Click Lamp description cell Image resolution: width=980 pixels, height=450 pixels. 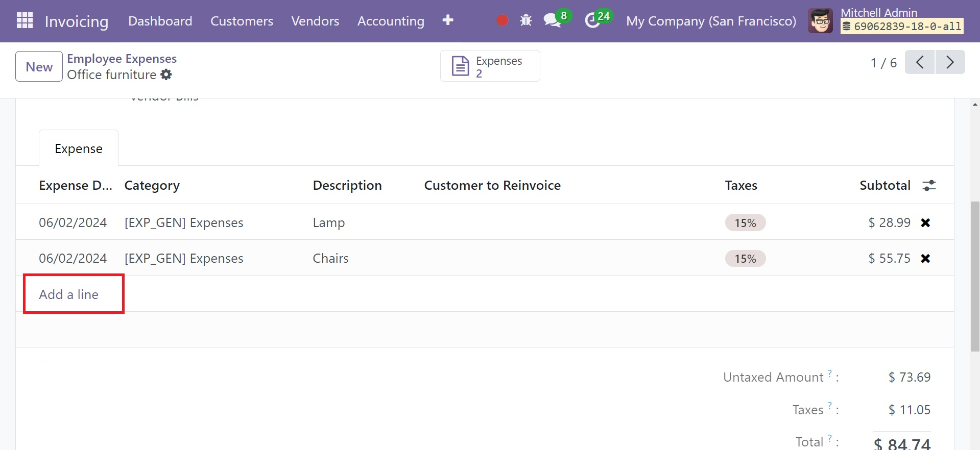point(329,222)
